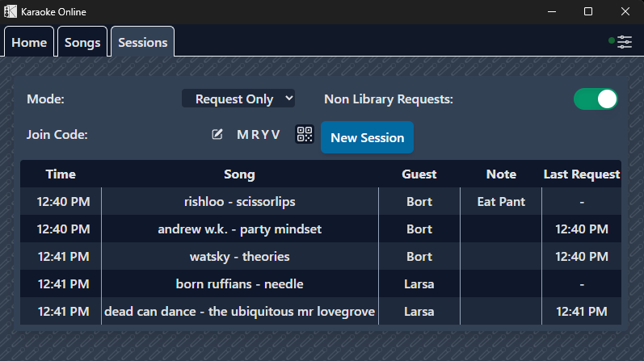Select andrew w.k. - party mindset request

(321, 229)
